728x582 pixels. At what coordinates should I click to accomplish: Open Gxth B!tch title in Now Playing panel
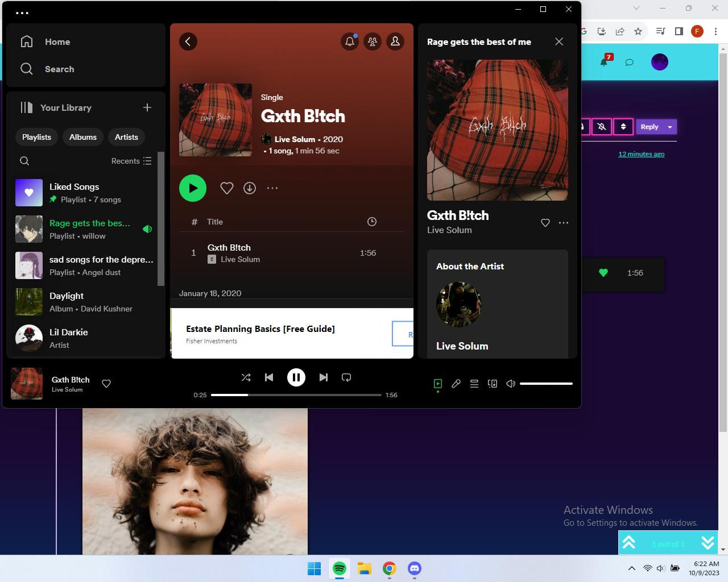[458, 215]
